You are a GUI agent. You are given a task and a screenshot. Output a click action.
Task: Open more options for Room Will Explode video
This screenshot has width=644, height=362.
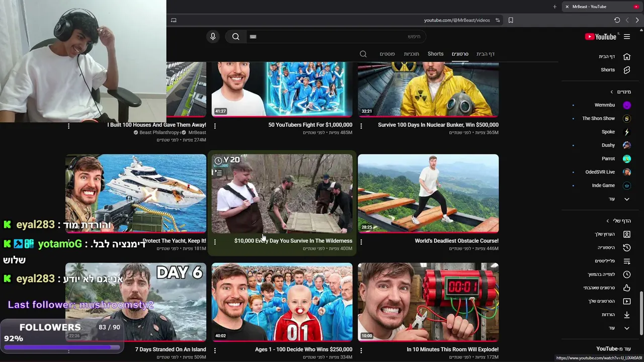pos(361,350)
